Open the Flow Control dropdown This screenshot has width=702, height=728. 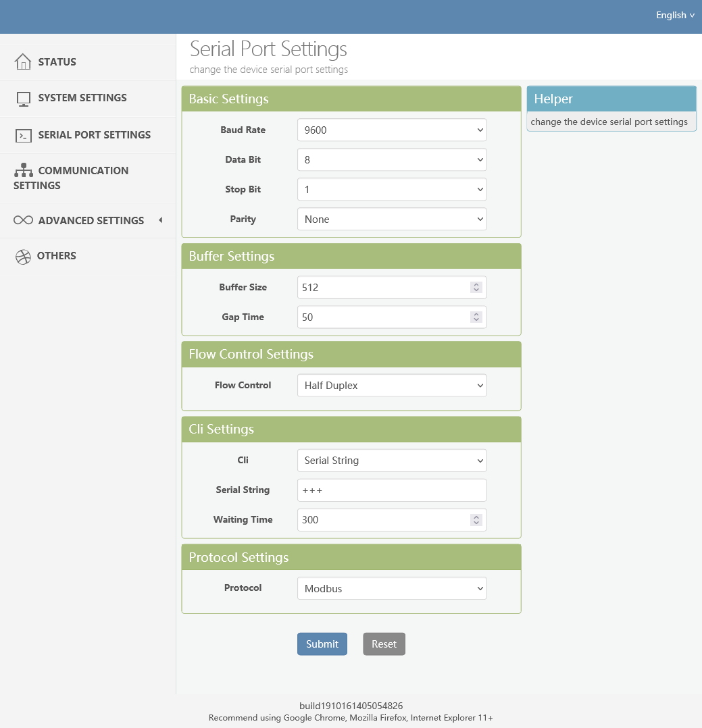392,386
